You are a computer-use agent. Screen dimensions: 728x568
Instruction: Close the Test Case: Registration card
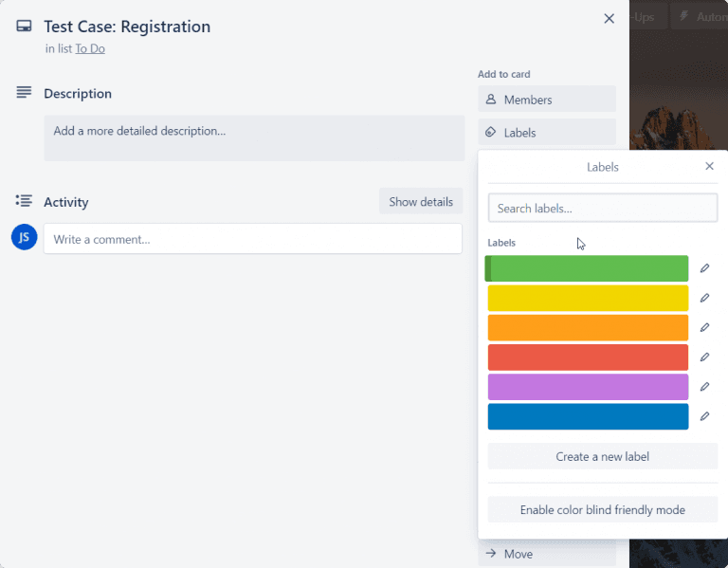click(609, 19)
